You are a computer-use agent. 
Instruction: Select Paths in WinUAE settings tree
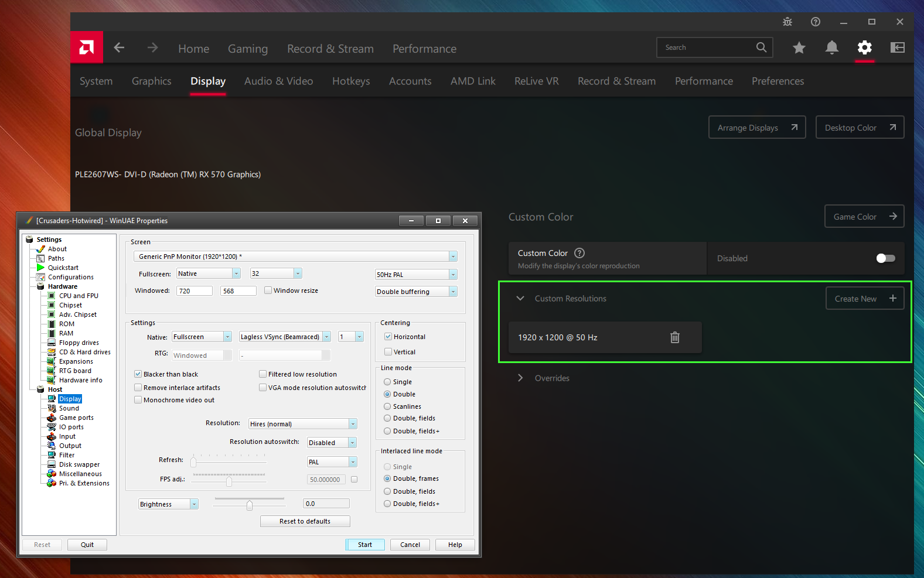[x=56, y=258]
